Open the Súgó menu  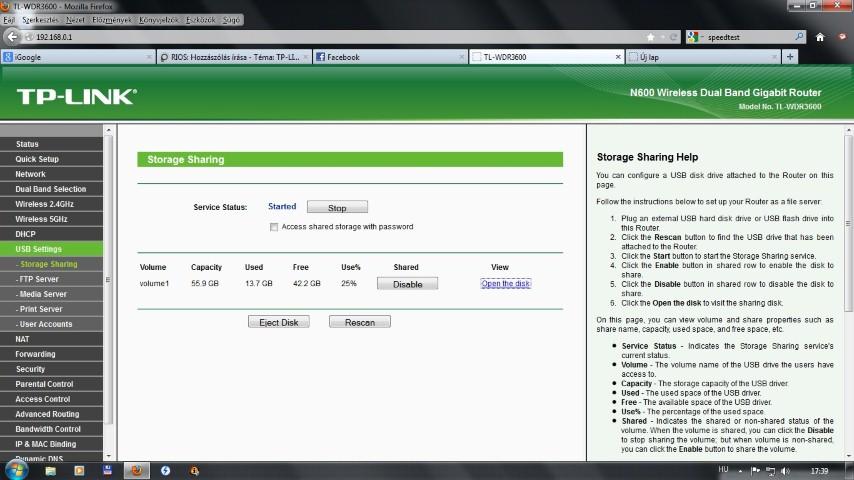click(231, 20)
